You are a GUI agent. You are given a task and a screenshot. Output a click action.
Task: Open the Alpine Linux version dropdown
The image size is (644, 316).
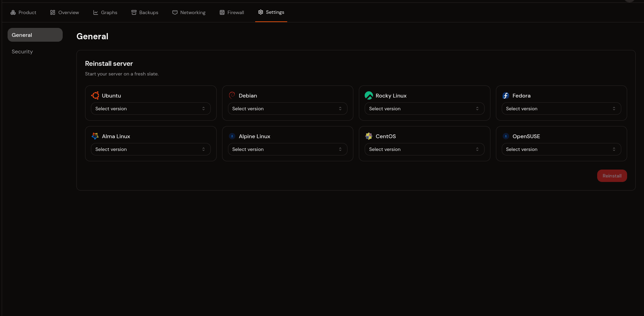[288, 149]
